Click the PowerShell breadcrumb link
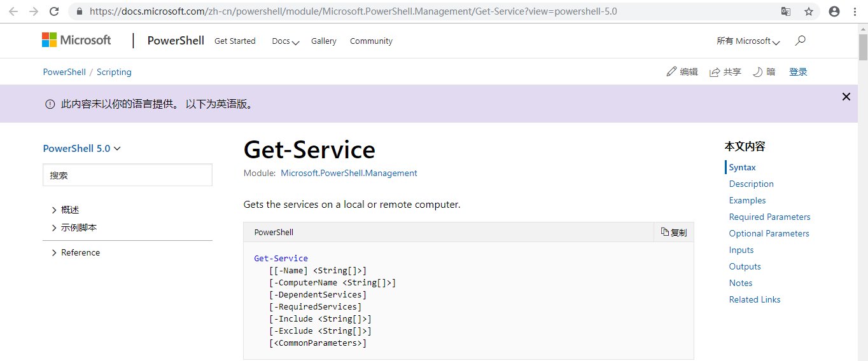The height and width of the screenshot is (361, 868). click(64, 72)
